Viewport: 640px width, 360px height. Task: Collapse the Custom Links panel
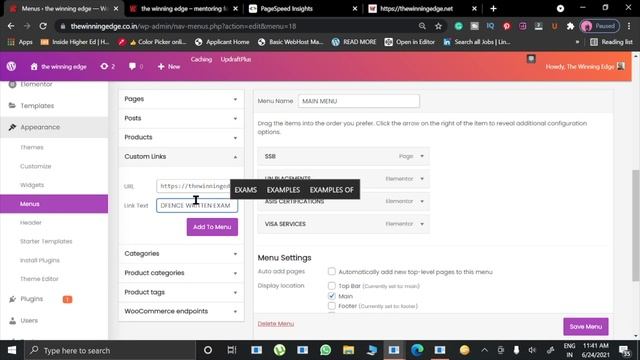tap(181, 156)
